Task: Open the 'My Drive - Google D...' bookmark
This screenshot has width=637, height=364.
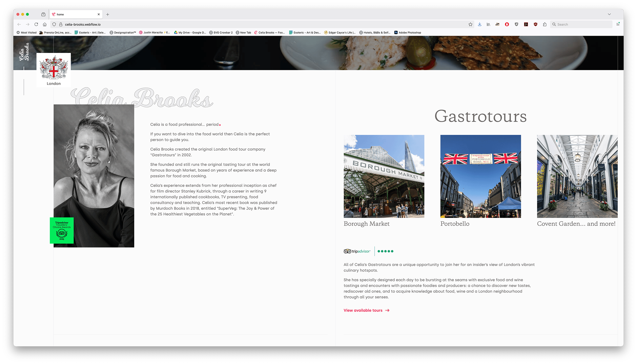Action: point(190,32)
